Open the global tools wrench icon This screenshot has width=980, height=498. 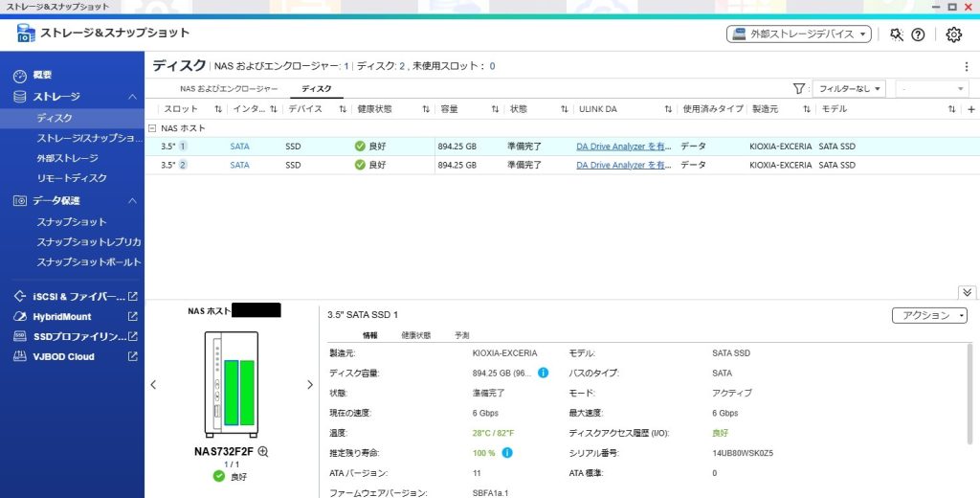point(896,34)
